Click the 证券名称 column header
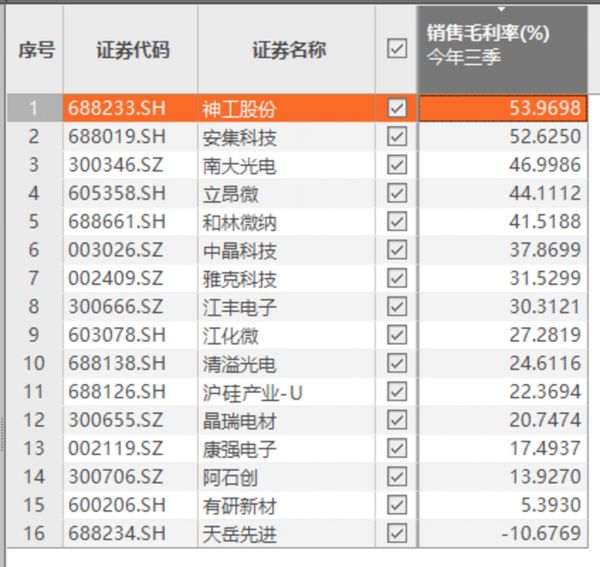The height and width of the screenshot is (567, 600). [x=288, y=49]
